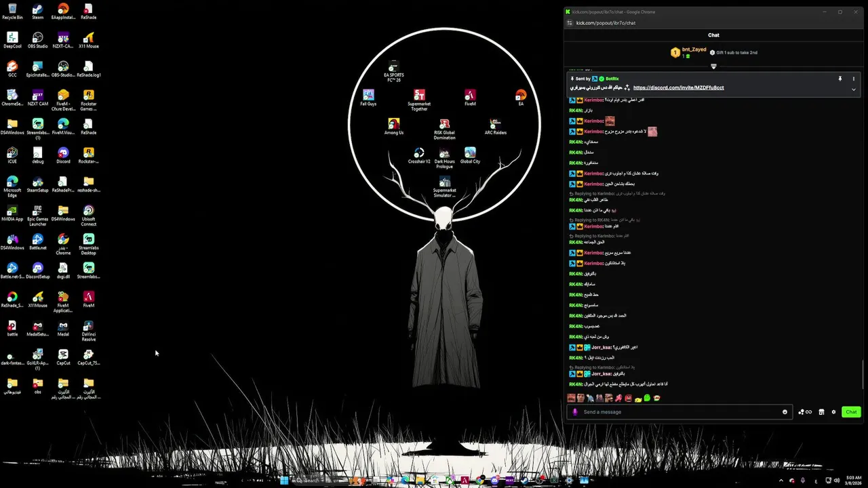Open the Battle.net desktop shortcut
Viewport: 868px width, 488px height.
38,241
